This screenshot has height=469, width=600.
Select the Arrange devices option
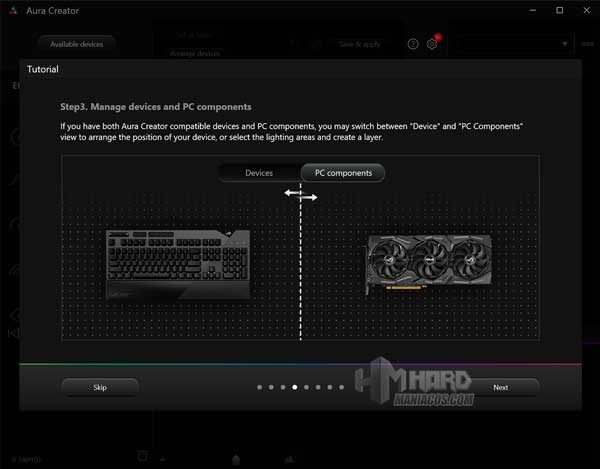point(195,53)
